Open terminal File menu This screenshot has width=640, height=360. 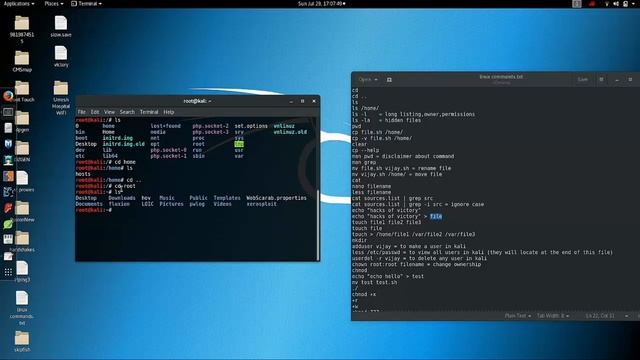point(82,112)
